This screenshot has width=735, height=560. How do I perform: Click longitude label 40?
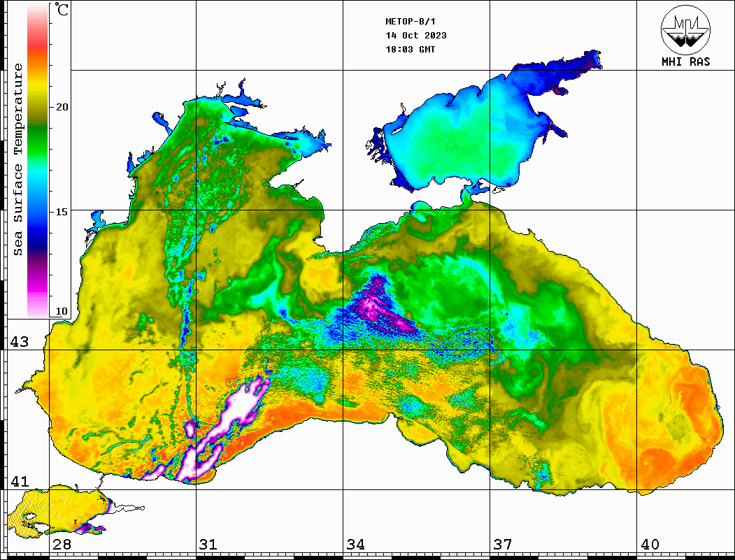[x=650, y=545]
